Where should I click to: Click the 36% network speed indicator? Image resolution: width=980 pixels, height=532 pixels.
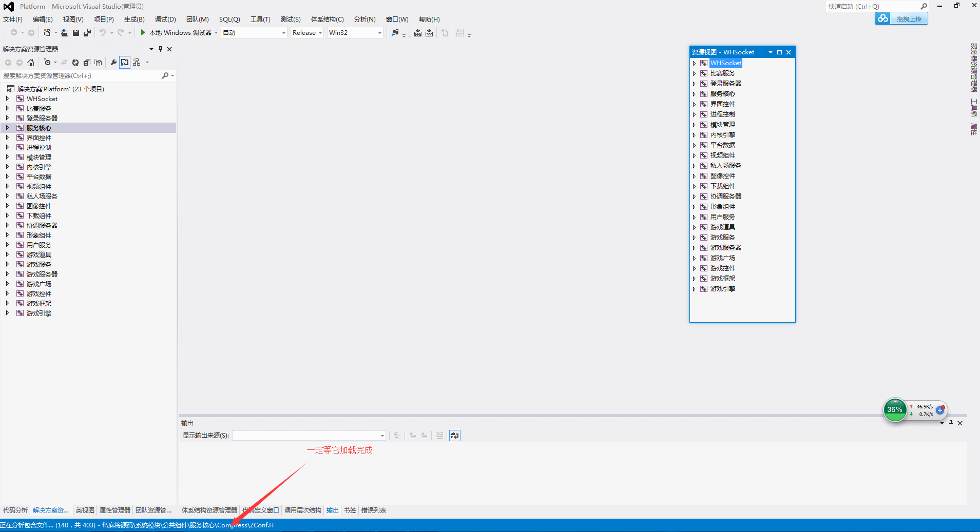pyautogui.click(x=895, y=410)
